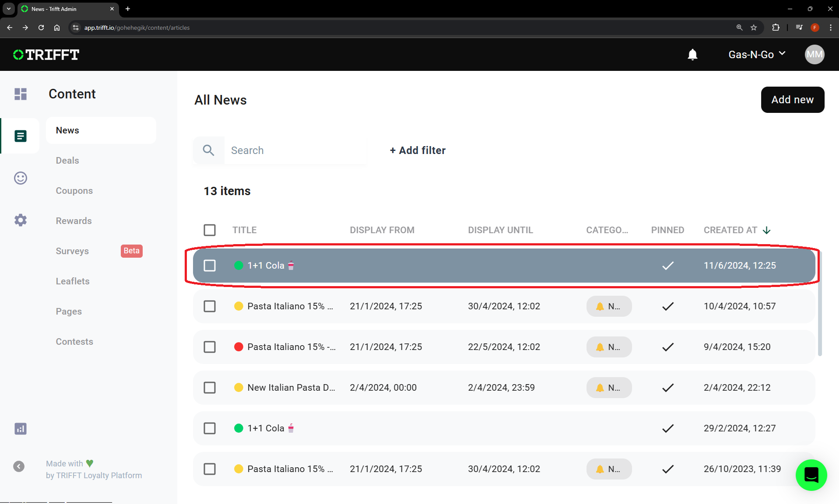Click the Add filter button
The width and height of the screenshot is (839, 504).
[418, 150]
